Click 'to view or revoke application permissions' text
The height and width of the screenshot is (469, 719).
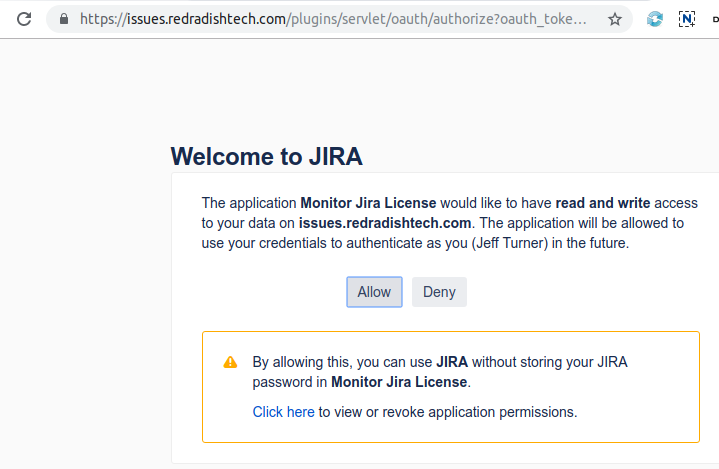click(x=447, y=412)
